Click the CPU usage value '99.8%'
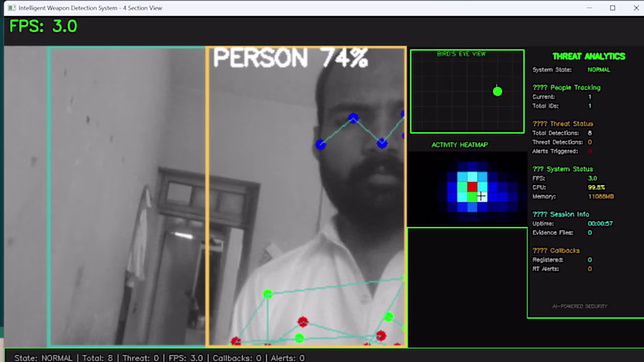The image size is (644, 362). (x=596, y=187)
